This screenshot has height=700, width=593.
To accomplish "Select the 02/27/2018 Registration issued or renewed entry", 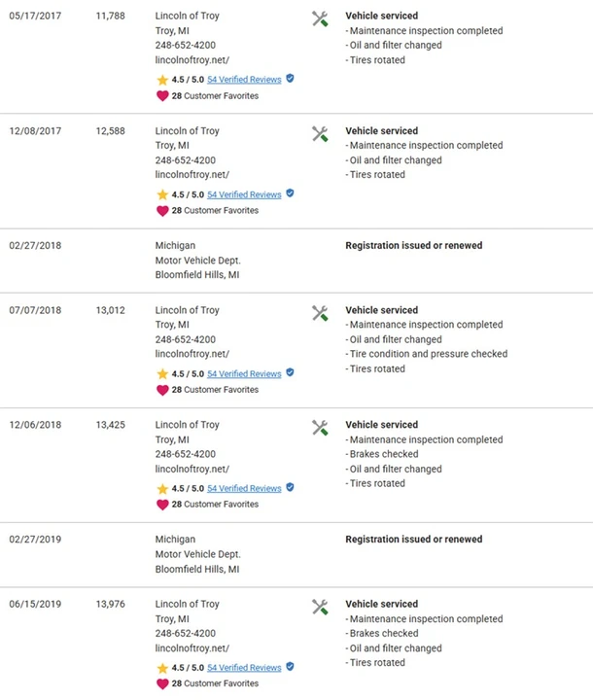I will 296,261.
